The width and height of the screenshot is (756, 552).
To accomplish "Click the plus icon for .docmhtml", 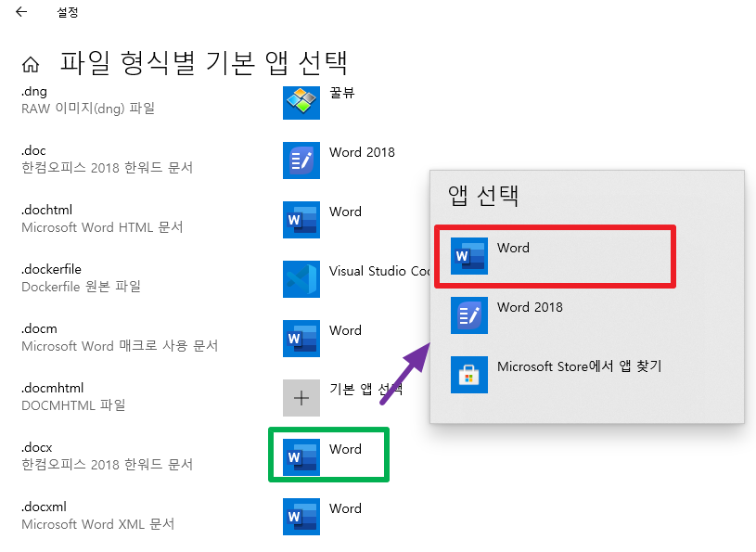I will coord(301,398).
